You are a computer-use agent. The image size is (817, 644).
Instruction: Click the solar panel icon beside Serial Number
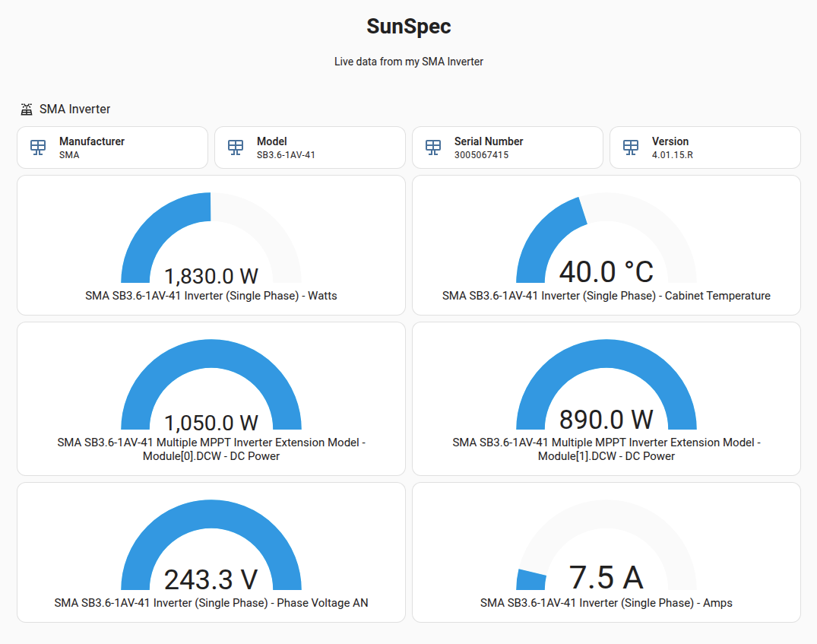point(433,148)
